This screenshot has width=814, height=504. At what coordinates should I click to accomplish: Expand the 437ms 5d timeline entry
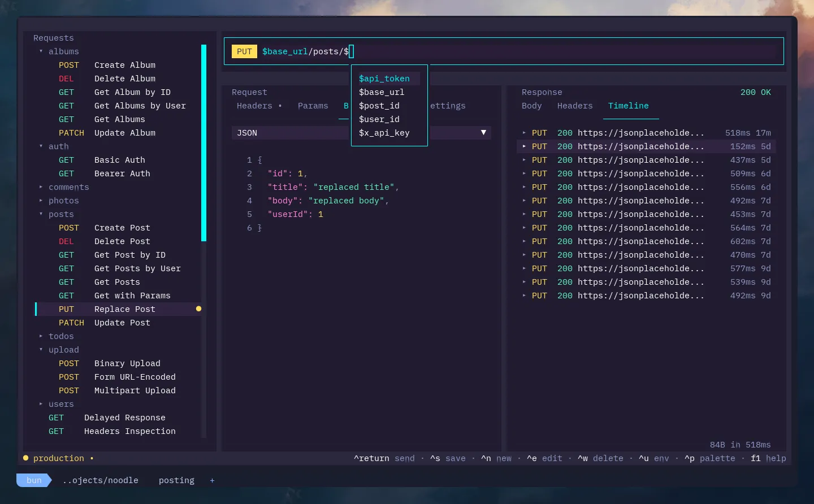coord(524,160)
